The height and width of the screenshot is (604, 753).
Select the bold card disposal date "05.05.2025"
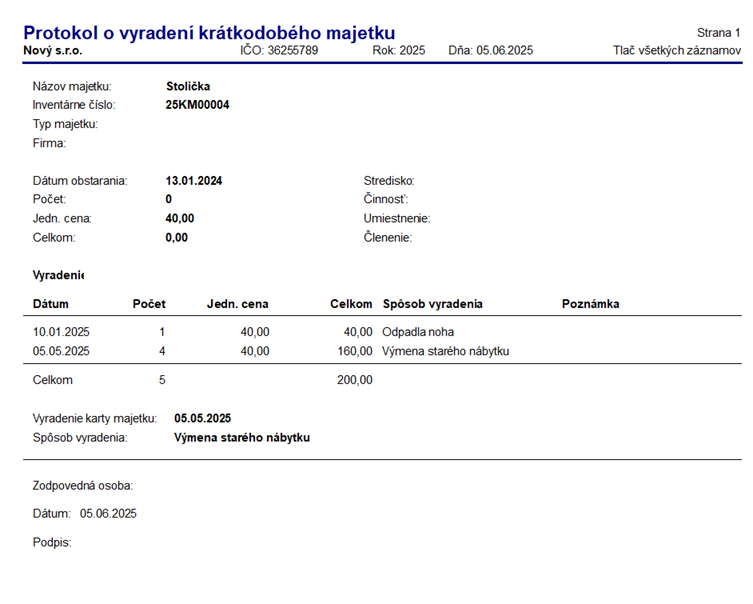[203, 419]
